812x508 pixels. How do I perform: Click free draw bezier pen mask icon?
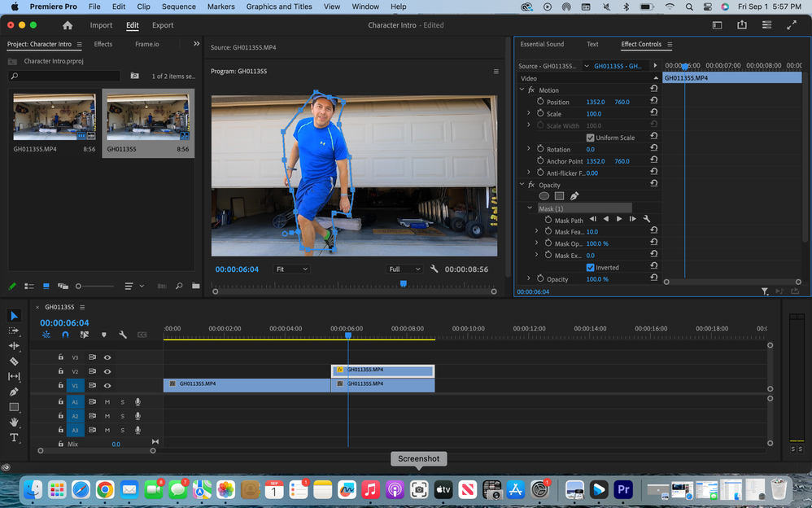574,196
